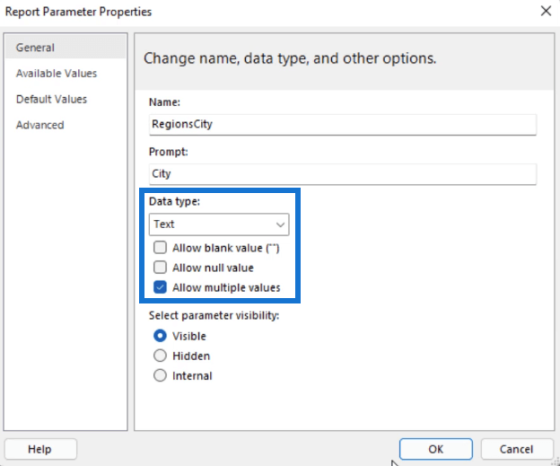The image size is (560, 466).
Task: Click the Data type dropdown chevron arrow
Action: (x=280, y=225)
